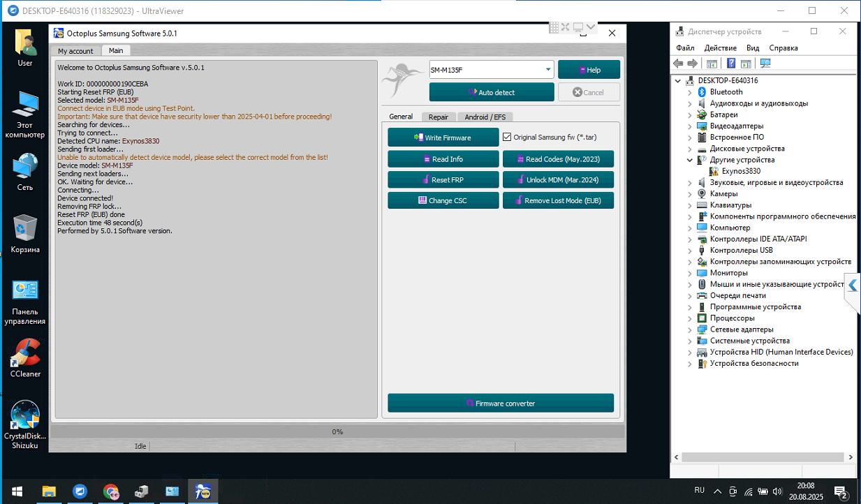
Task: Open the Вид menu in Device Manager
Action: [753, 48]
